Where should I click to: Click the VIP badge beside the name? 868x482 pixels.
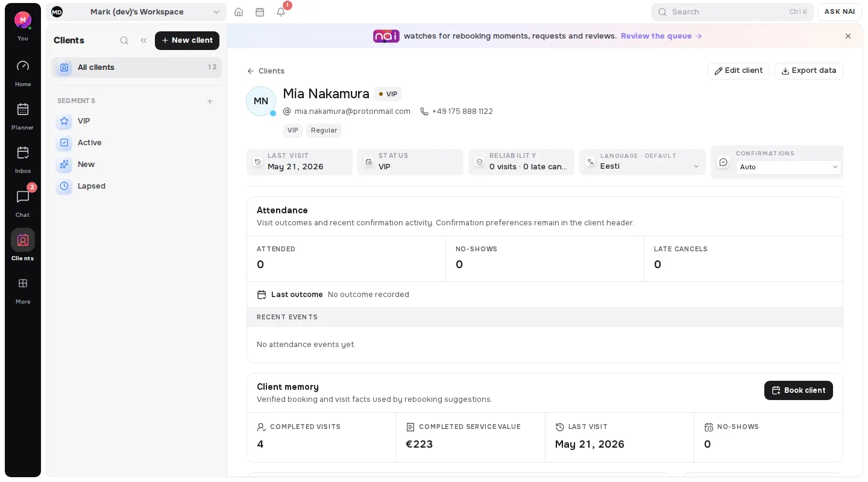[388, 94]
